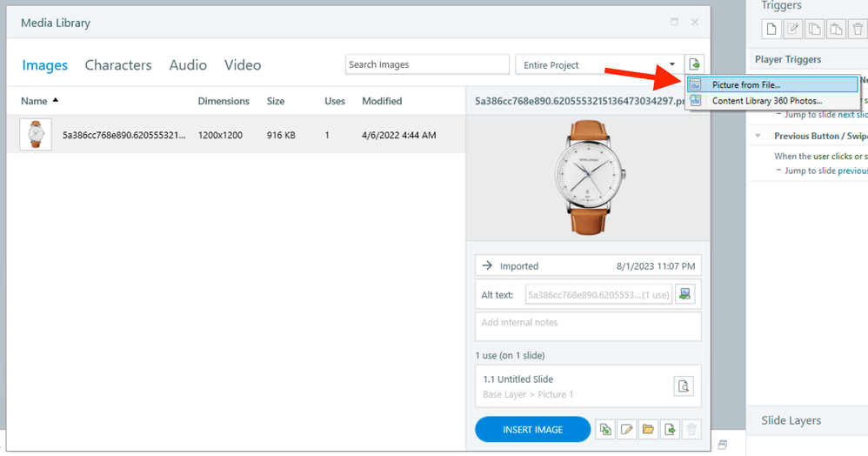Viewport: 868px width, 456px height.
Task: Click the edit image pencil icon
Action: [626, 429]
